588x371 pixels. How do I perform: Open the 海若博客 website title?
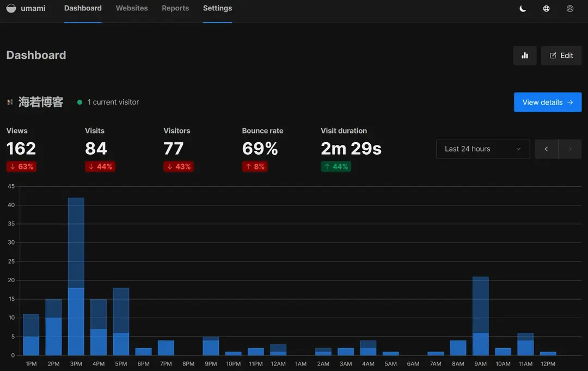point(41,102)
